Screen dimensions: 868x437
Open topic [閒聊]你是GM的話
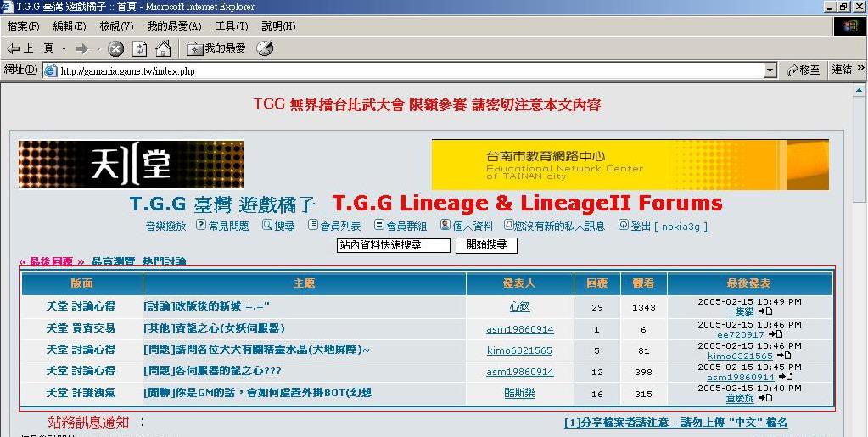pos(257,393)
